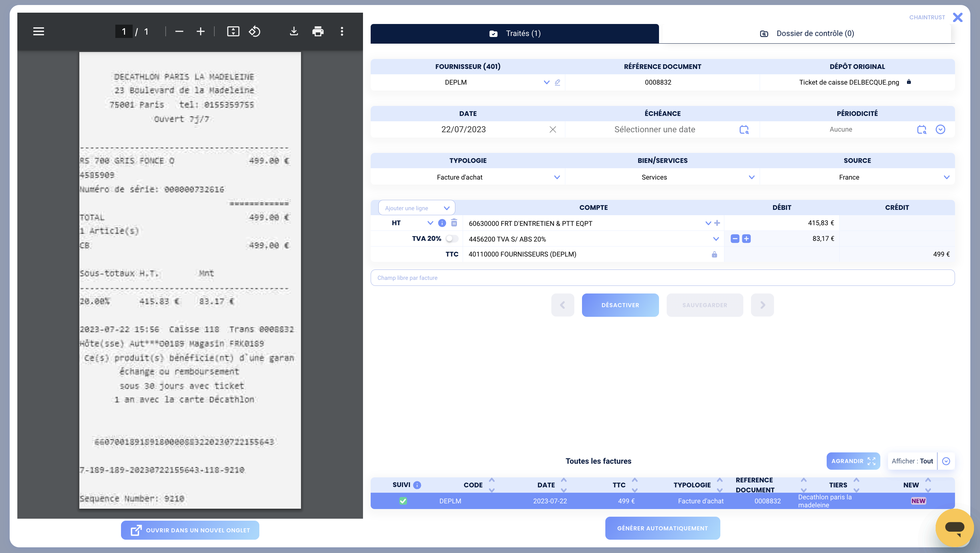This screenshot has width=980, height=553.
Task: Open the chat support bubble
Action: (x=955, y=528)
